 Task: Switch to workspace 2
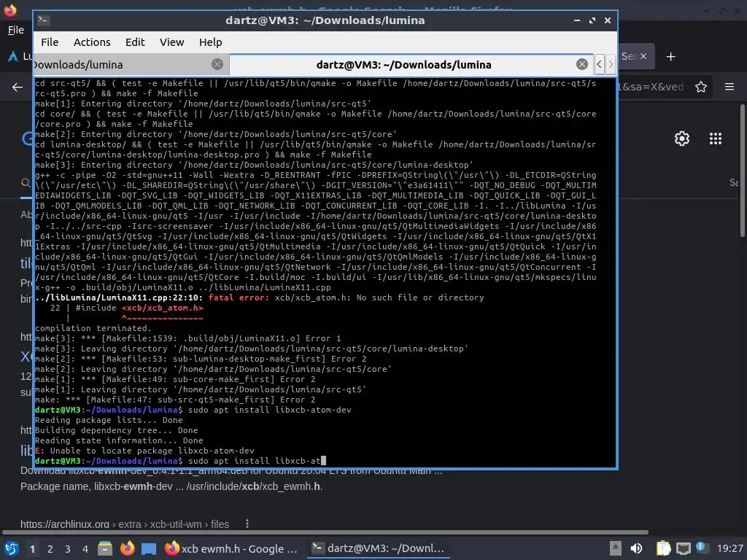tap(50, 549)
